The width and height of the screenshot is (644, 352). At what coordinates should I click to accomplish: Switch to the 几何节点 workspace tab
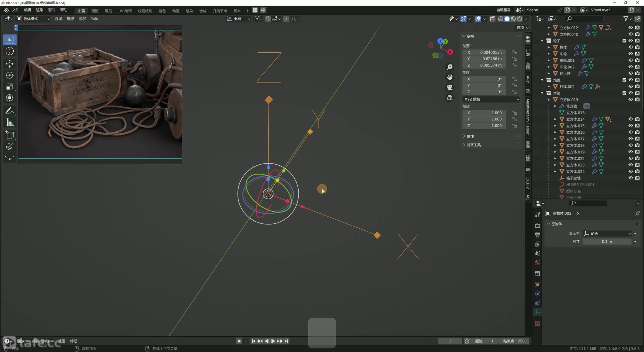click(220, 11)
